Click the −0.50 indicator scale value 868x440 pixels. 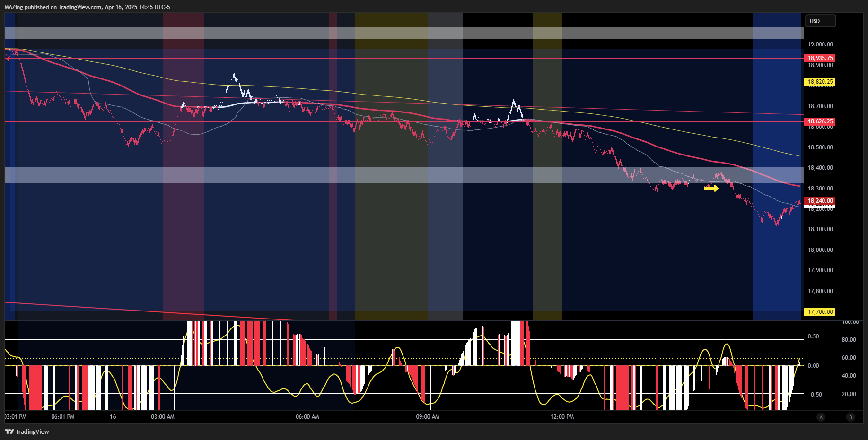tap(815, 395)
